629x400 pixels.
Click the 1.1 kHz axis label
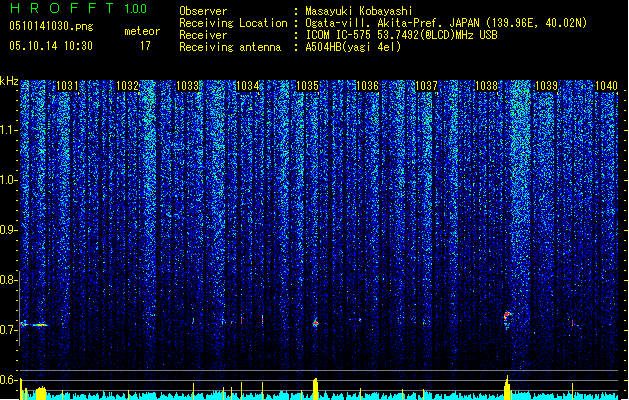pos(8,130)
